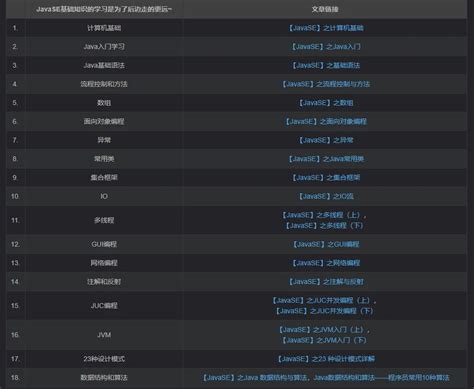Open the 【JavaSE】之计算机基础 article link

point(326,28)
